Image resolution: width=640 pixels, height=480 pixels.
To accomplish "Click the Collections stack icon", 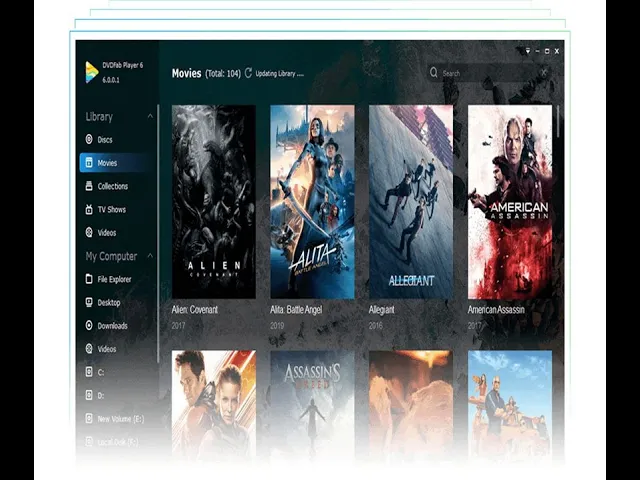I will (x=89, y=186).
